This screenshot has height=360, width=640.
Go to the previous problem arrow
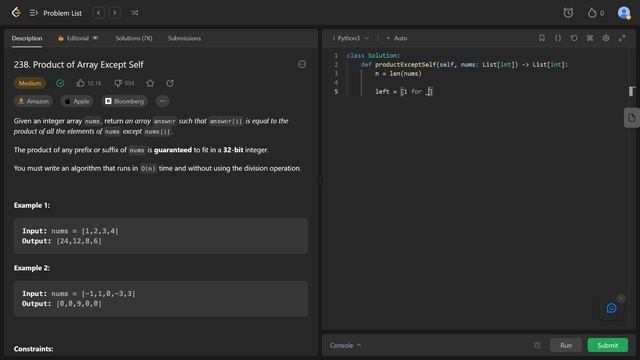(98, 13)
